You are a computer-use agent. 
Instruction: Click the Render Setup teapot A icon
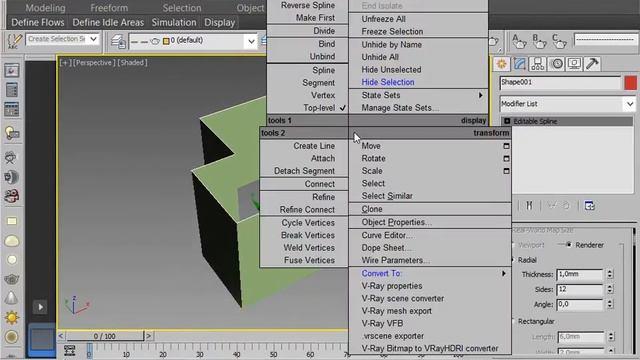pos(519,41)
